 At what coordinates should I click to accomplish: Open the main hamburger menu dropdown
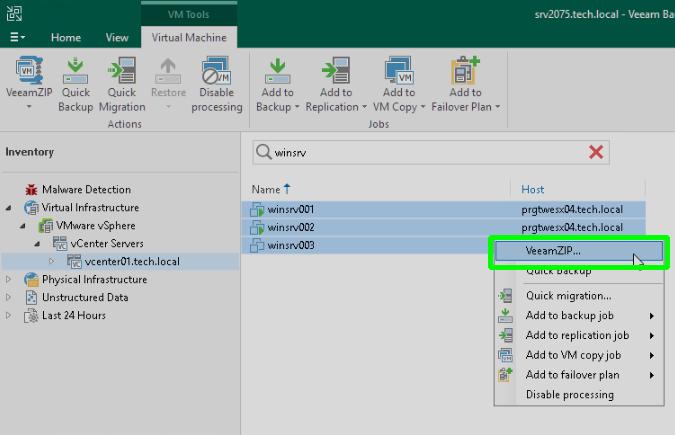tap(17, 37)
